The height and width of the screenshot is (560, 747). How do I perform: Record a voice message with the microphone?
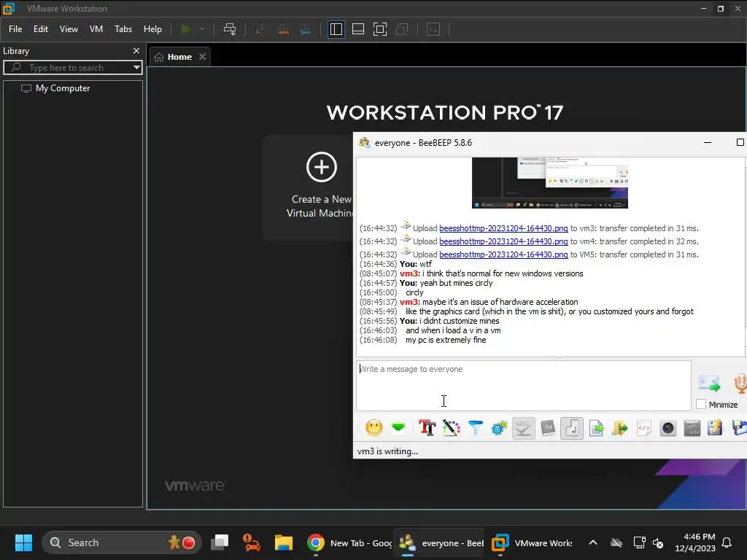click(740, 383)
